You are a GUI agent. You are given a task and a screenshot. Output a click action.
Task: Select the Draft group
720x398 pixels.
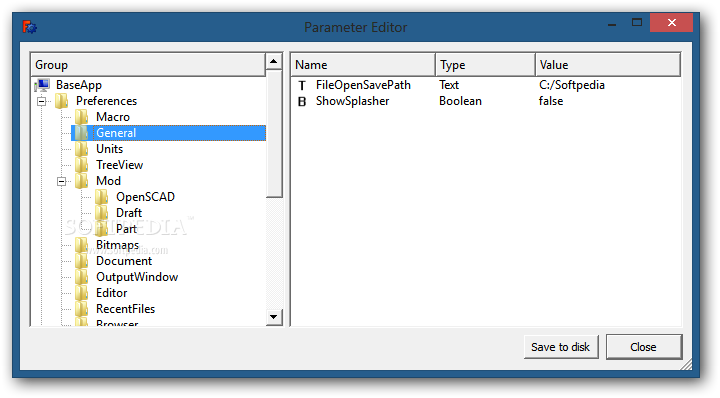pyautogui.click(x=129, y=213)
